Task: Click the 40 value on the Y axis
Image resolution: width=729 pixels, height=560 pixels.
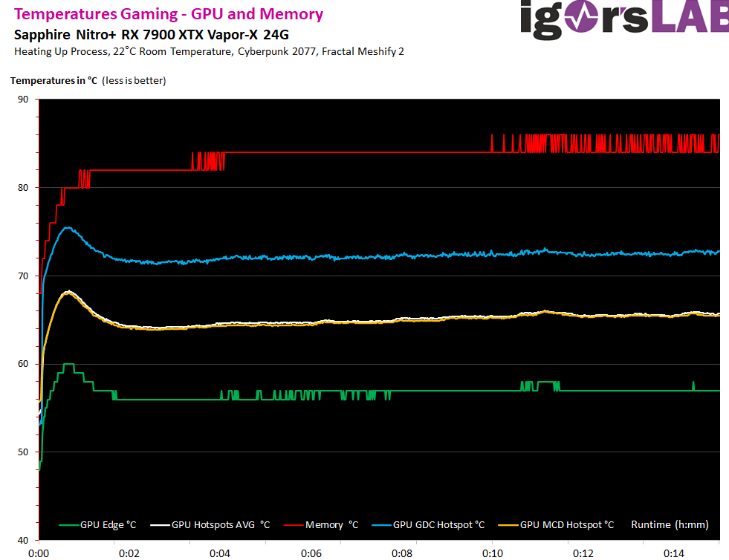Action: (x=23, y=540)
